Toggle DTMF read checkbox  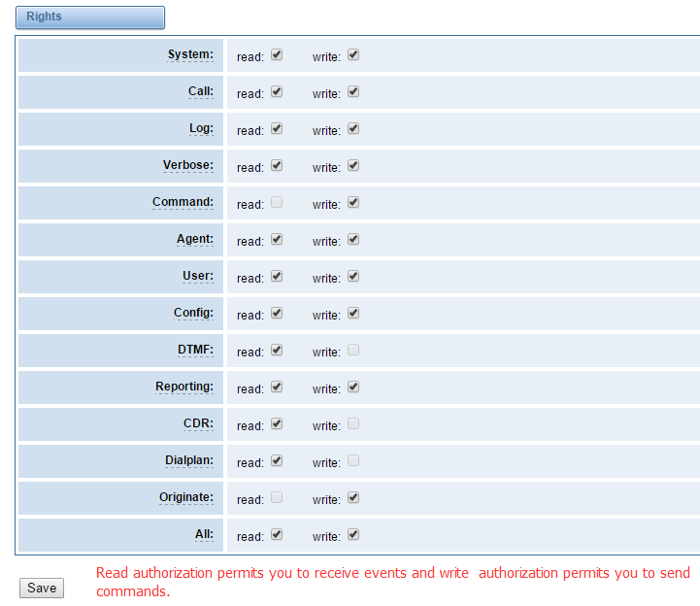(x=277, y=351)
